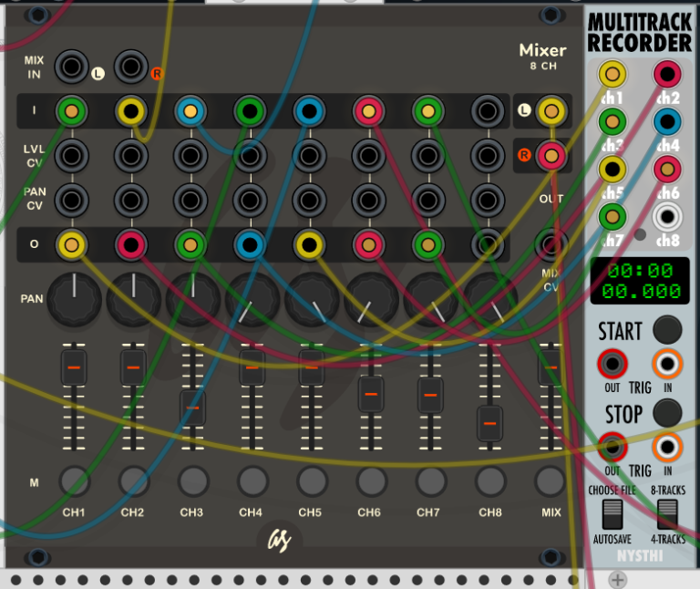Click recorder ch4 input jack
This screenshot has width=700, height=589.
coord(667,121)
